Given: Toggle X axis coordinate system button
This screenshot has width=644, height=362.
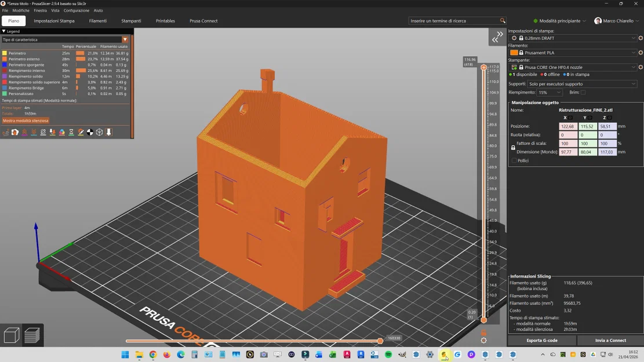Looking at the screenshot, I should (570, 118).
